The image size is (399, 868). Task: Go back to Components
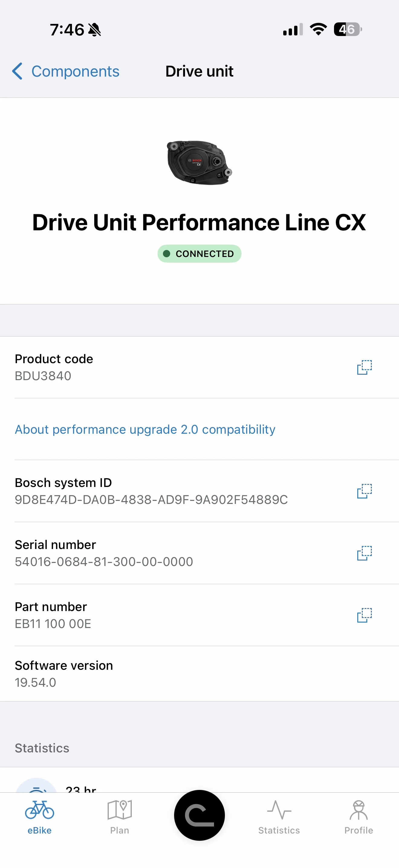[66, 71]
